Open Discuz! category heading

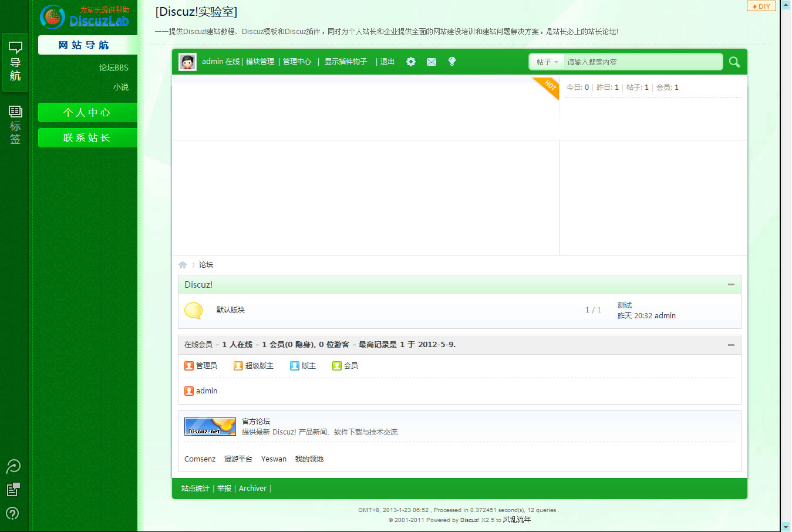[198, 285]
